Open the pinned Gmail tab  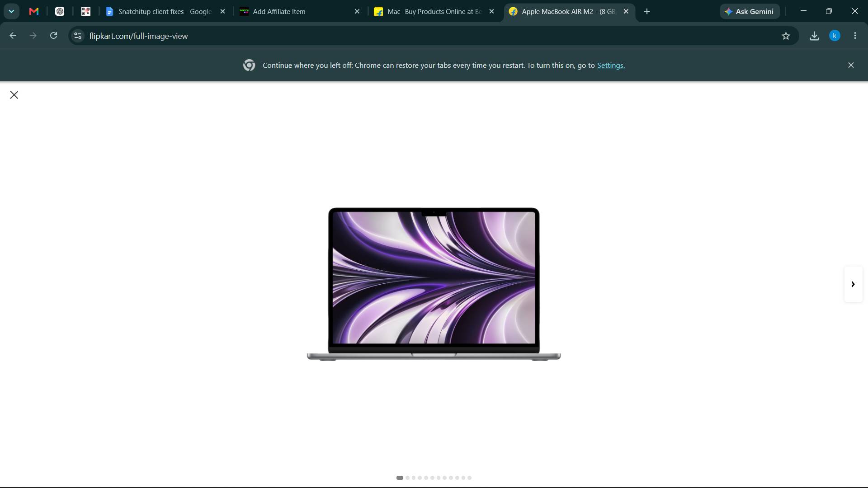click(34, 12)
